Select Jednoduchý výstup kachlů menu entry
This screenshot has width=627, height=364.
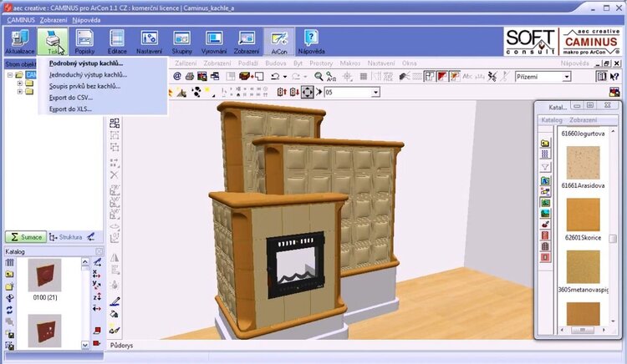point(88,74)
